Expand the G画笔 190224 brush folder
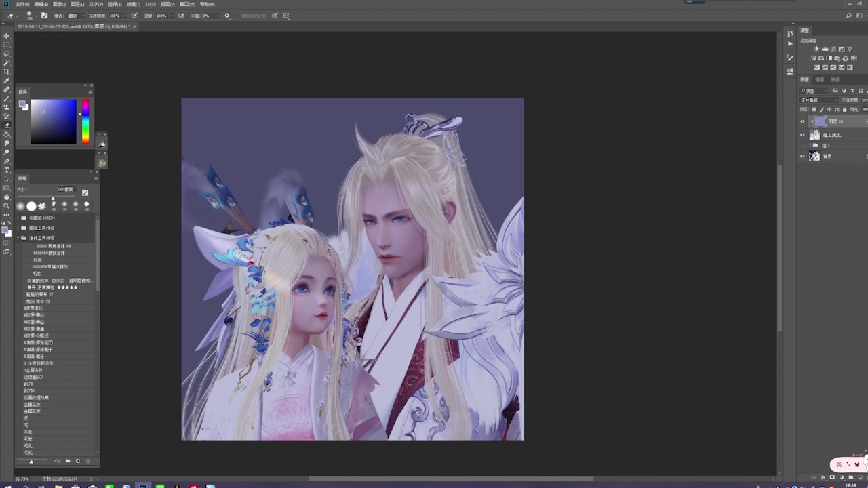 (x=18, y=218)
